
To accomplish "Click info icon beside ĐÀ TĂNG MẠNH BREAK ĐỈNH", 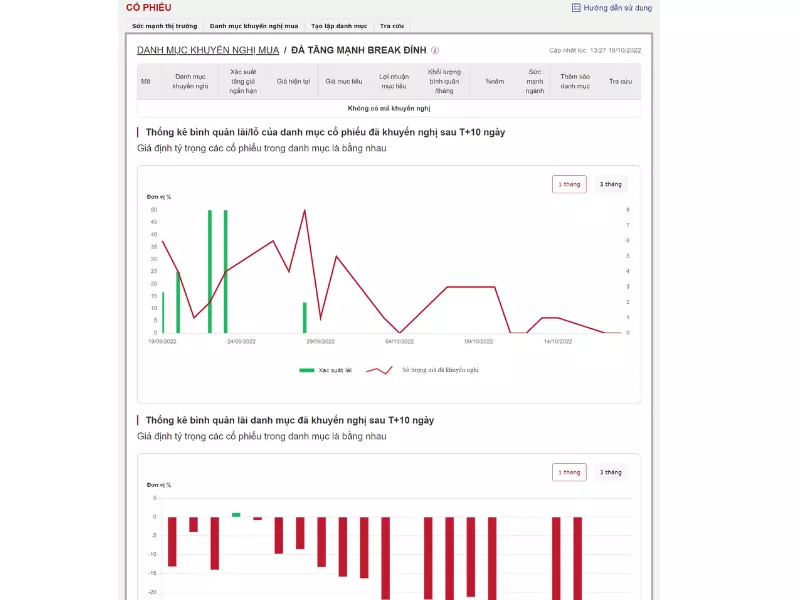I will click(435, 50).
